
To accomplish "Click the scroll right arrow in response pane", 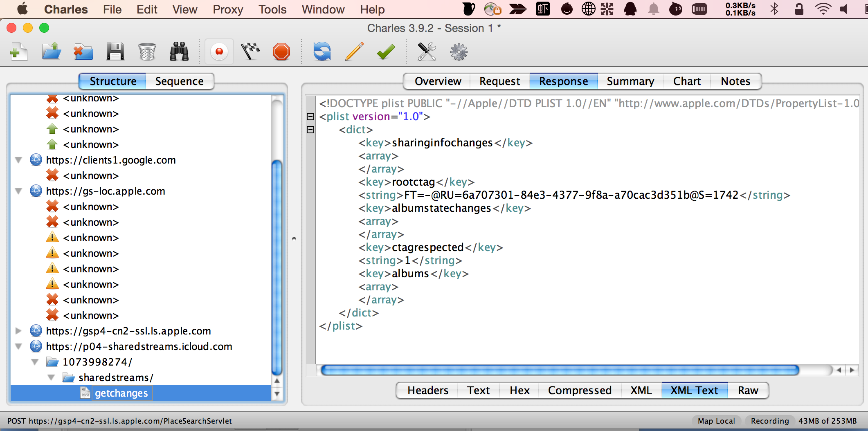I will [x=852, y=370].
